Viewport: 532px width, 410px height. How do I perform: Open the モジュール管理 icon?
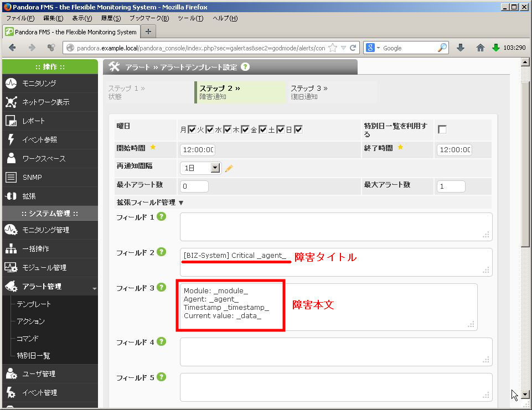tap(11, 267)
